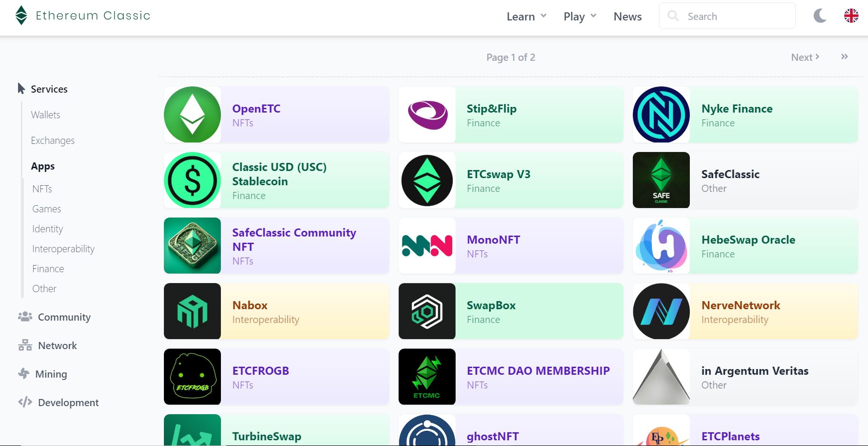Click SafeClassic Community NFT thumbnail

point(192,246)
